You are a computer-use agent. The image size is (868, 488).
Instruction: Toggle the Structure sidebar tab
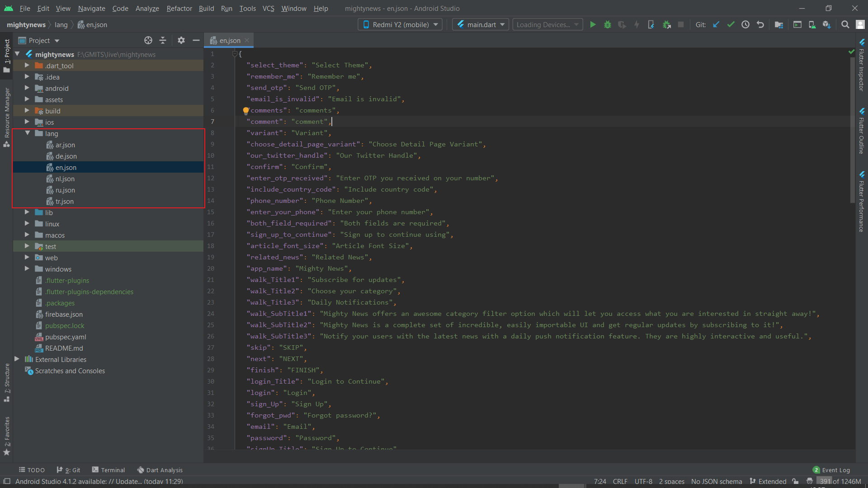[x=7, y=382]
